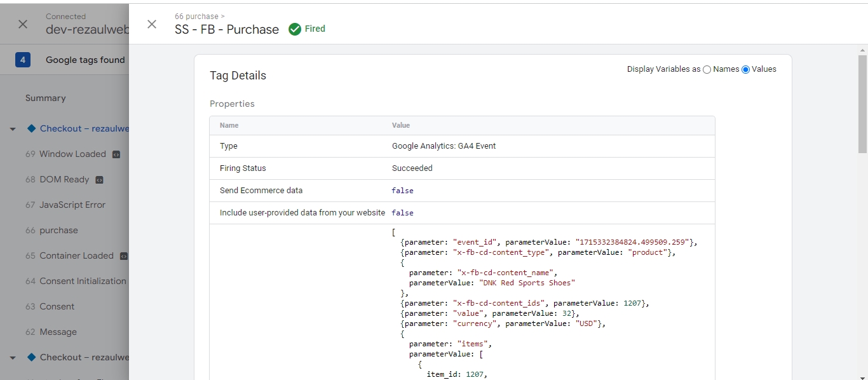The image size is (868, 380).
Task: Close the Tag Assistant connected sidebar
Action: (x=23, y=24)
